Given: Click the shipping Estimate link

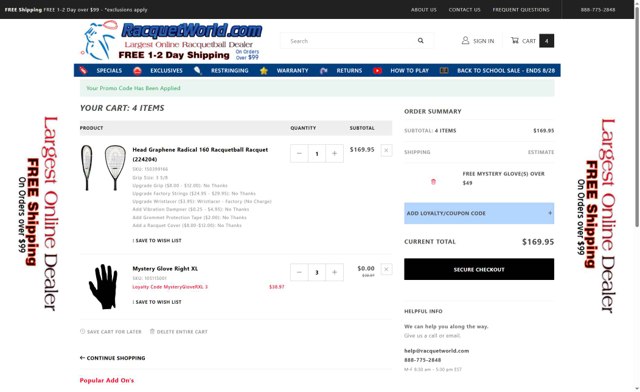Looking at the screenshot, I should point(541,152).
